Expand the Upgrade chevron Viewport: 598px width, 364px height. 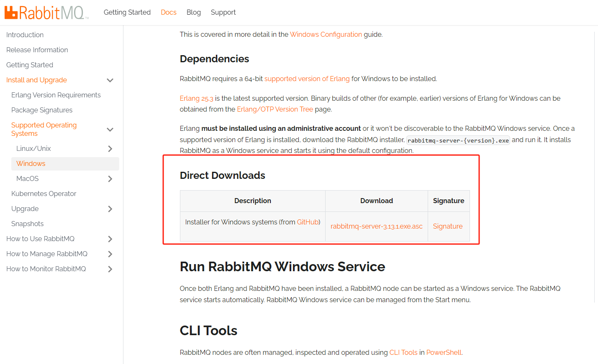pos(110,209)
